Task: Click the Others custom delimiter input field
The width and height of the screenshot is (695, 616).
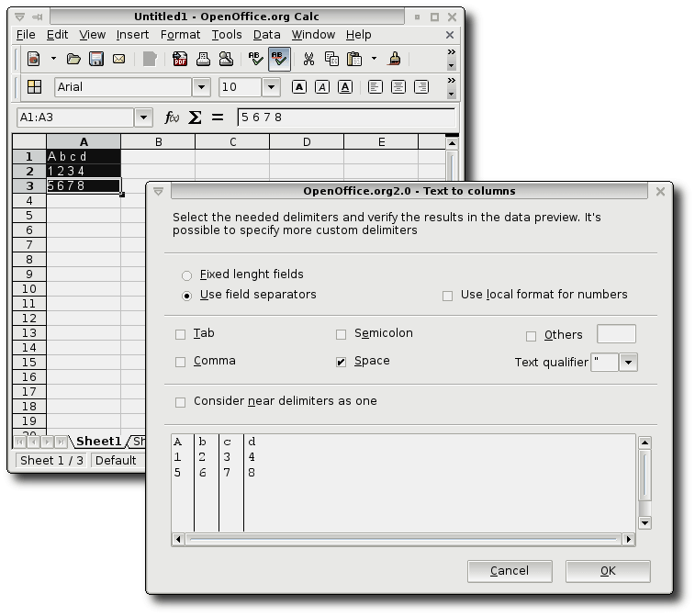Action: (616, 334)
